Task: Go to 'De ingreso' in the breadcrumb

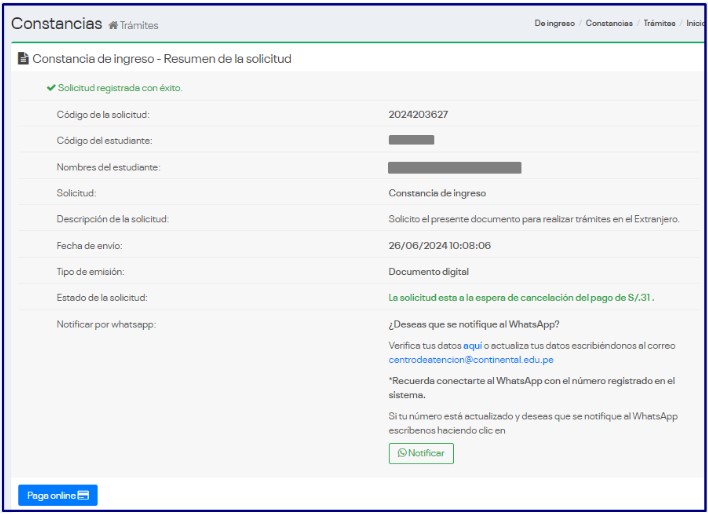Action: pos(554,24)
